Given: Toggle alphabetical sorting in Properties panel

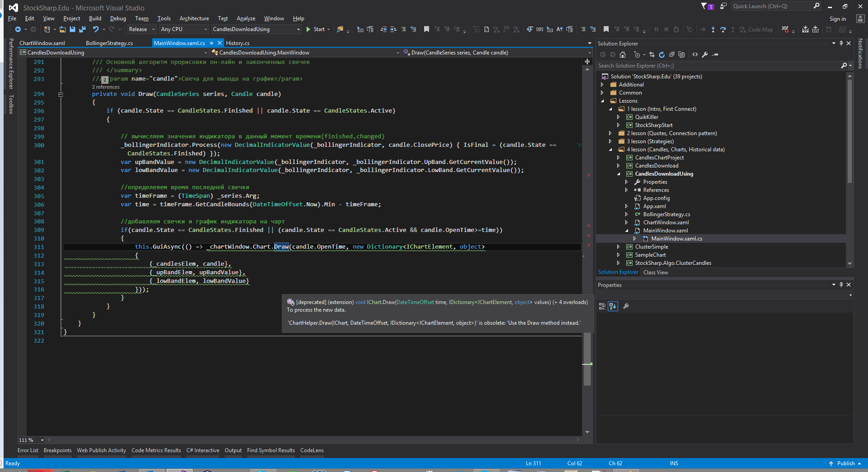Looking at the screenshot, I should click(613, 306).
